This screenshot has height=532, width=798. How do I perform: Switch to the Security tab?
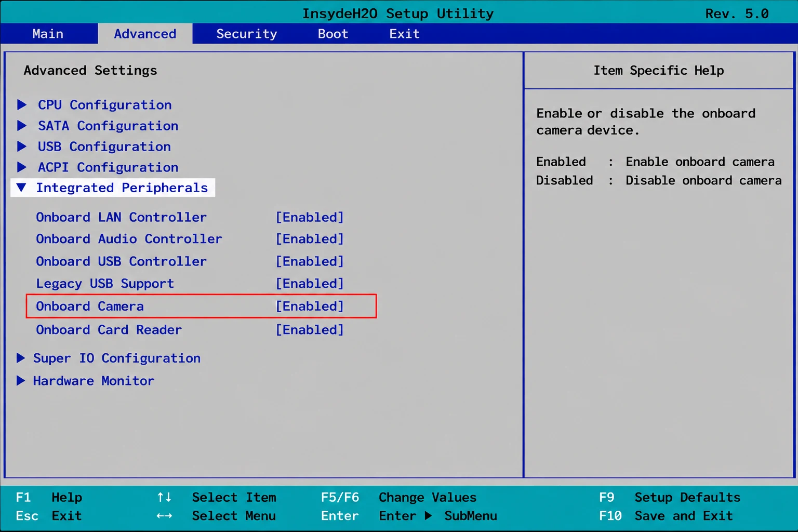point(247,34)
